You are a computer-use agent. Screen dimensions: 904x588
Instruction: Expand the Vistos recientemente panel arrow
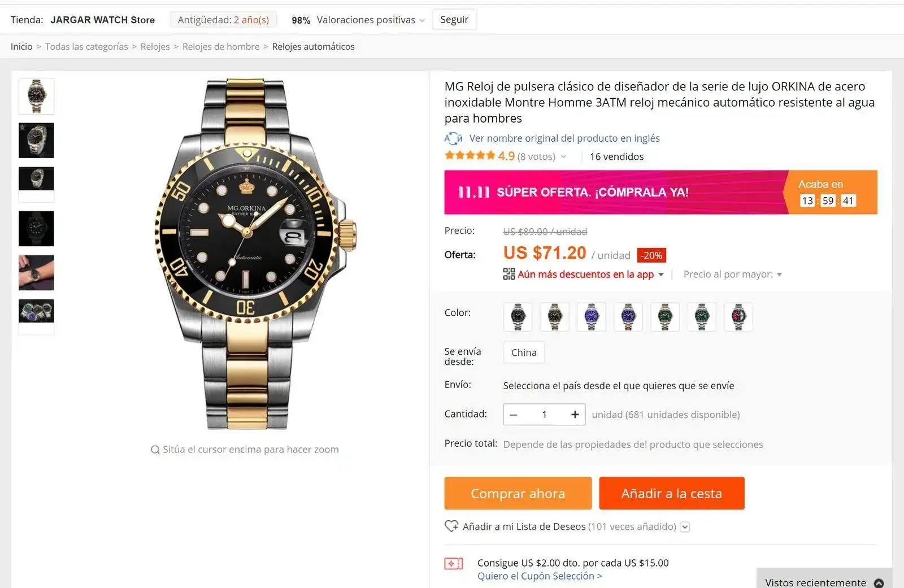click(x=879, y=583)
